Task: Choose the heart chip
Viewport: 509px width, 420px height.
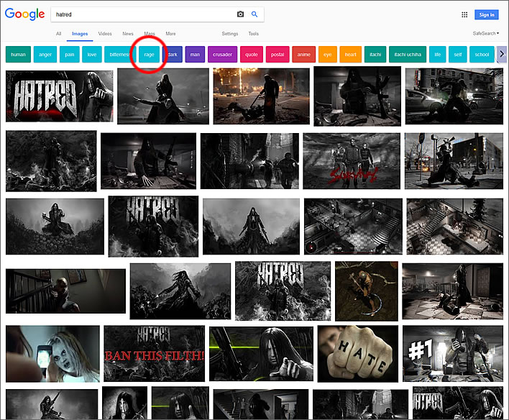Action: (x=350, y=54)
